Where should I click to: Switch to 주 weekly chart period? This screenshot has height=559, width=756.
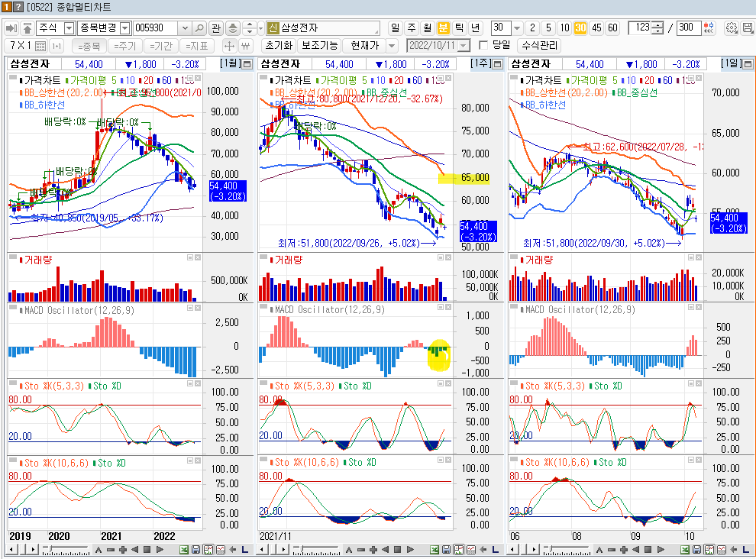(x=412, y=28)
